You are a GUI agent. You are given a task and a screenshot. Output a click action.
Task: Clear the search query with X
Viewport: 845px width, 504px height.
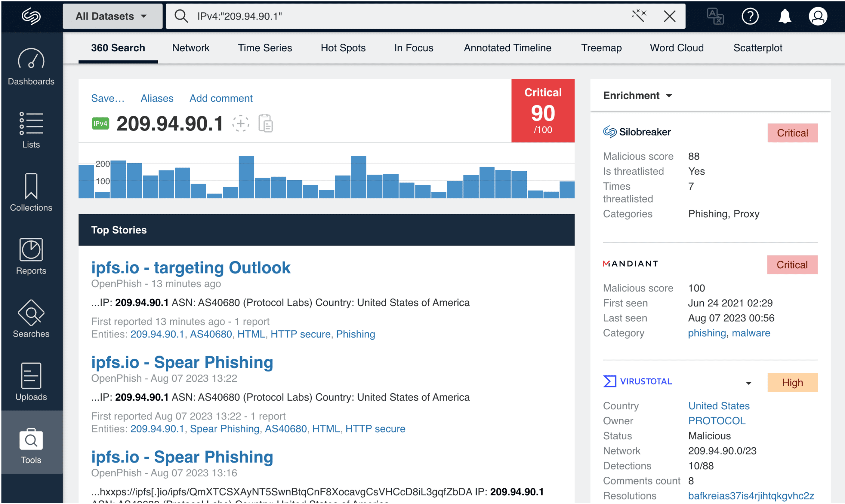coord(670,16)
